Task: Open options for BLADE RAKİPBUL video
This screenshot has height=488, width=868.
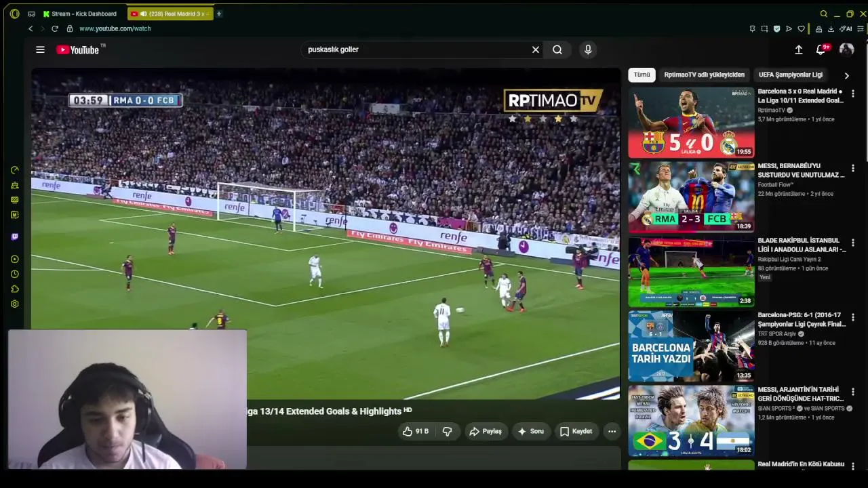Action: 853,243
